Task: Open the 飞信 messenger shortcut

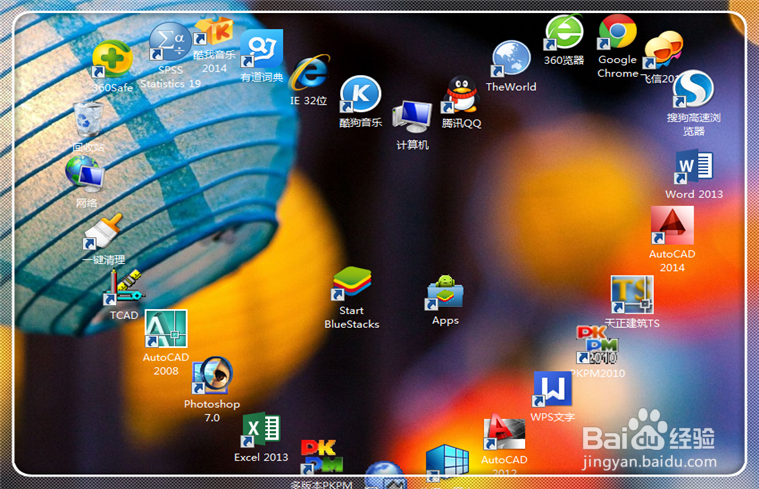Action: pyautogui.click(x=663, y=50)
